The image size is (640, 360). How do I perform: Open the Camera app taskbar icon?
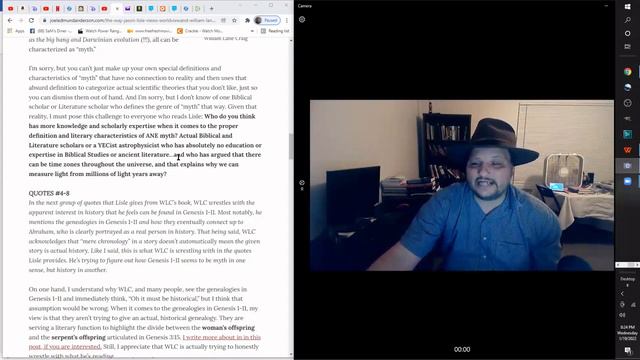[x=627, y=166]
